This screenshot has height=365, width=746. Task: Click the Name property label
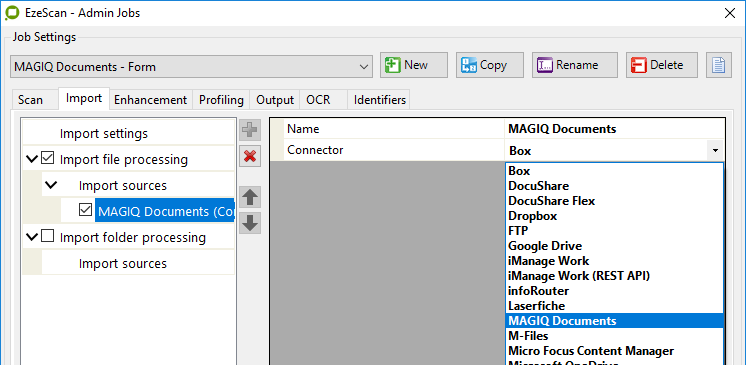[303, 128]
